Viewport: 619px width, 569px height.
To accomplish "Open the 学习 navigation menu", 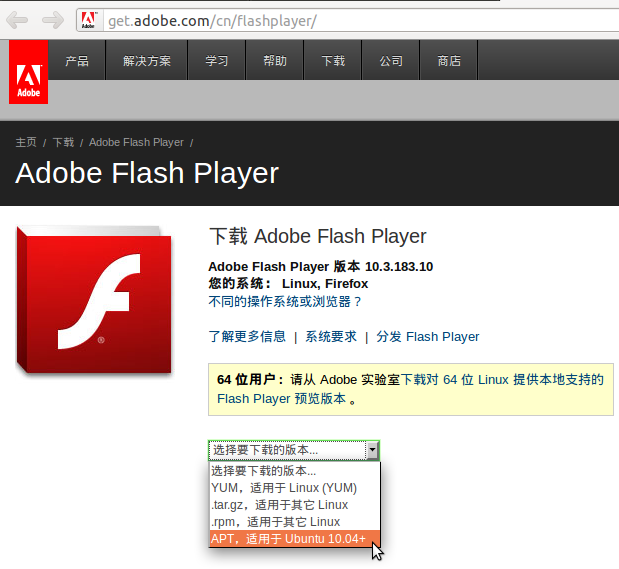I will tap(217, 60).
